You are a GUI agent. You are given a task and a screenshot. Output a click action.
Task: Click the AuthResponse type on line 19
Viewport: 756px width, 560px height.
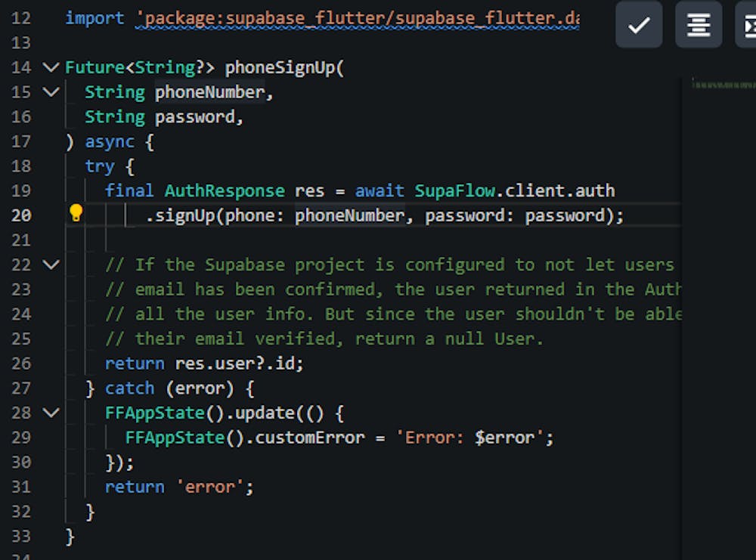pos(225,190)
